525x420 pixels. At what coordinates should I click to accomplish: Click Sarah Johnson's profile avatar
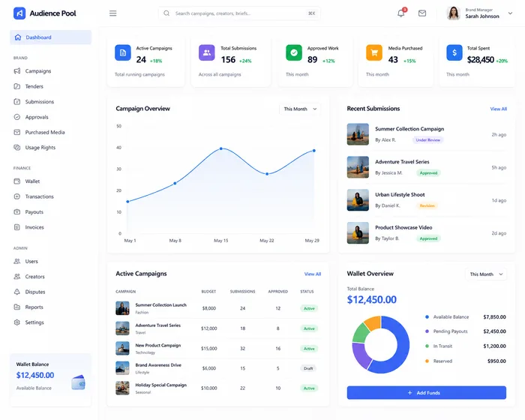453,13
